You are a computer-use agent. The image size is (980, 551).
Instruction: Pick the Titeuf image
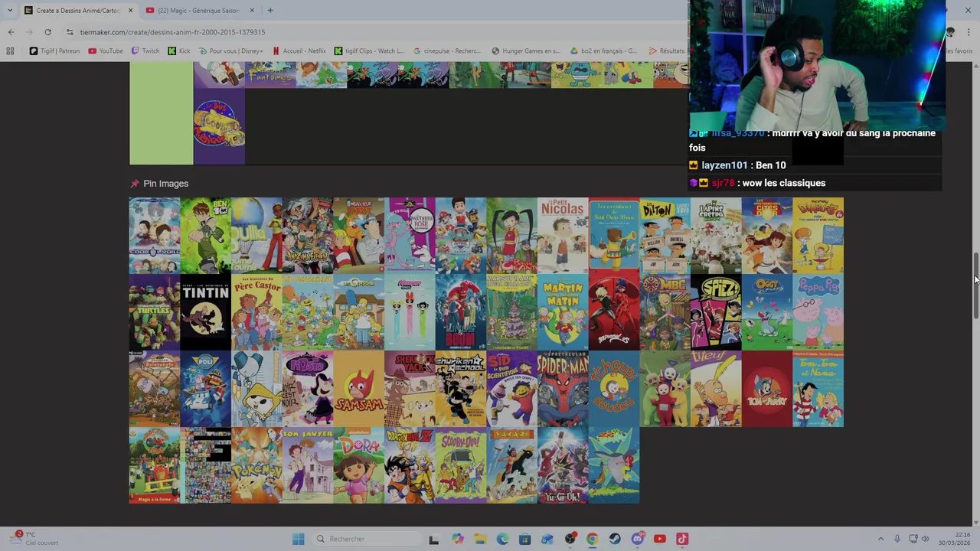pyautogui.click(x=716, y=389)
